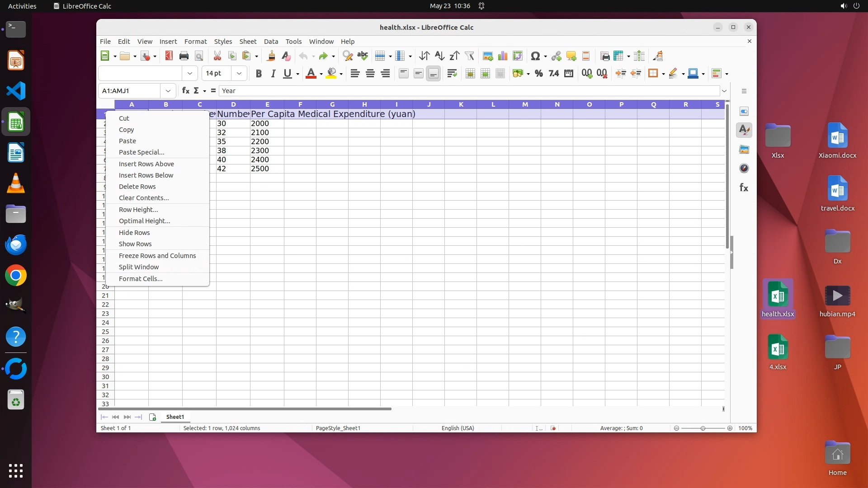This screenshot has height=488, width=868.
Task: Expand the Borders dropdown arrow
Action: (x=663, y=74)
